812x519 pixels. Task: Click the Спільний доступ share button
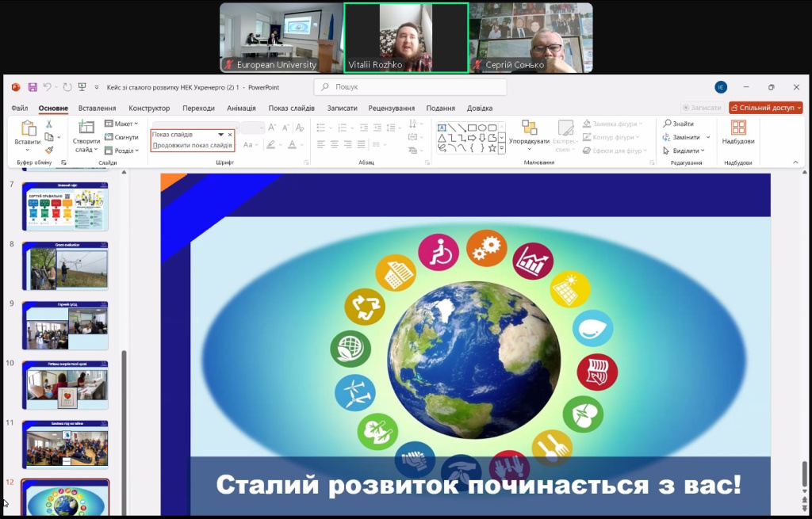coord(765,108)
